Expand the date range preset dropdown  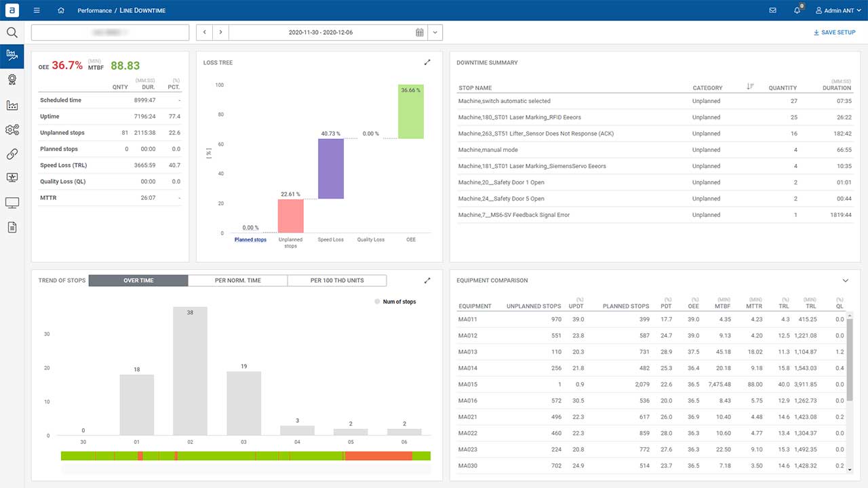[435, 33]
